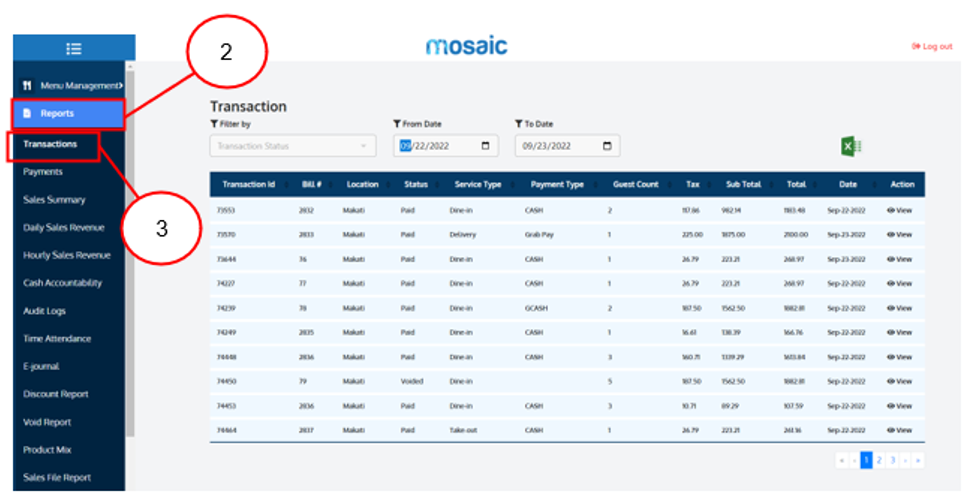The image size is (968, 500).
Task: Open Hourly Sales Revenue report
Action: [67, 255]
